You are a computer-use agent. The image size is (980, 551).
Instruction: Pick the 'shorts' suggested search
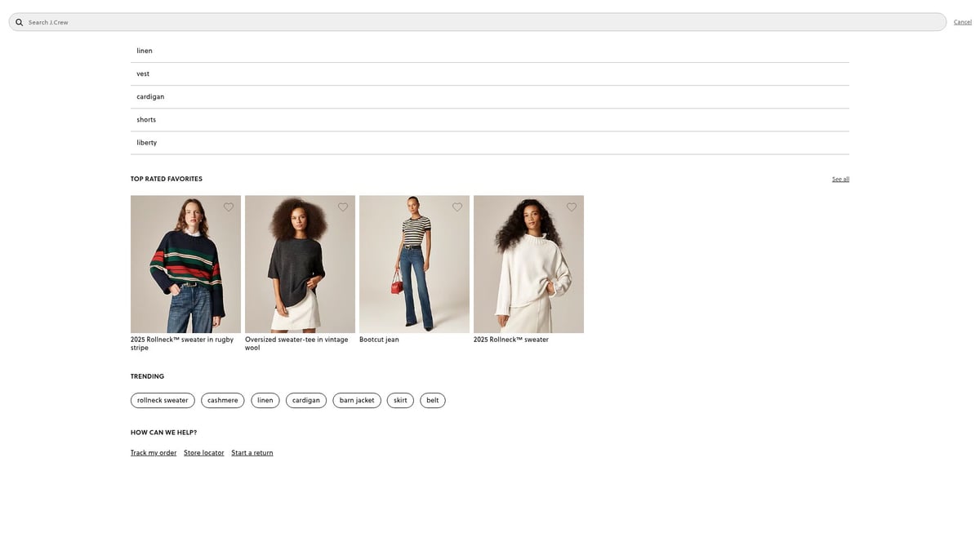pyautogui.click(x=146, y=119)
